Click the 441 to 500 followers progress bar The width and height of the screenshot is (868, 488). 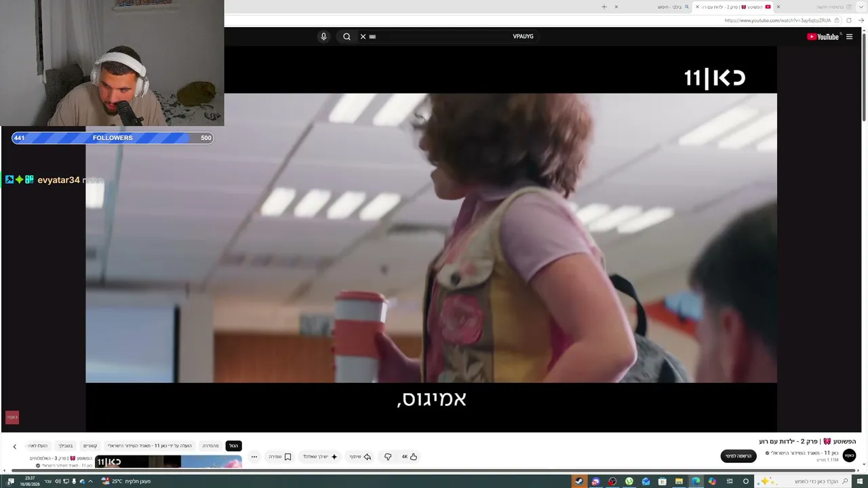(113, 138)
